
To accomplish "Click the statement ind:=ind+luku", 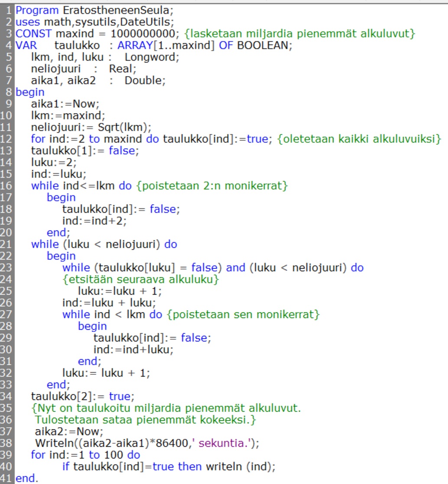I will point(133,350).
